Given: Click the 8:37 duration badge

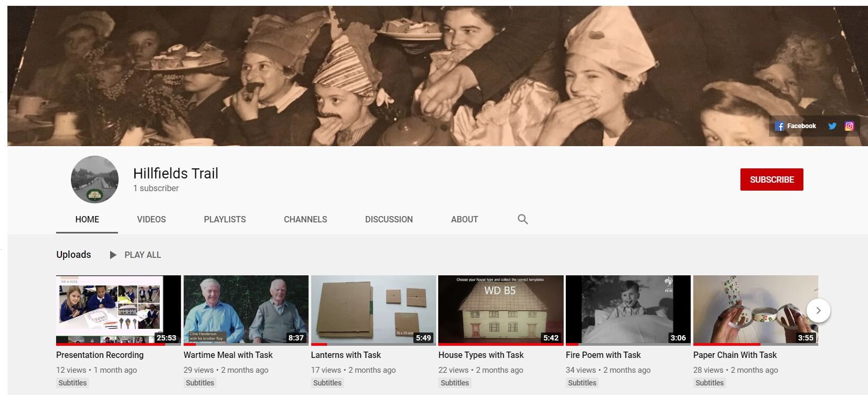Looking at the screenshot, I should point(296,338).
